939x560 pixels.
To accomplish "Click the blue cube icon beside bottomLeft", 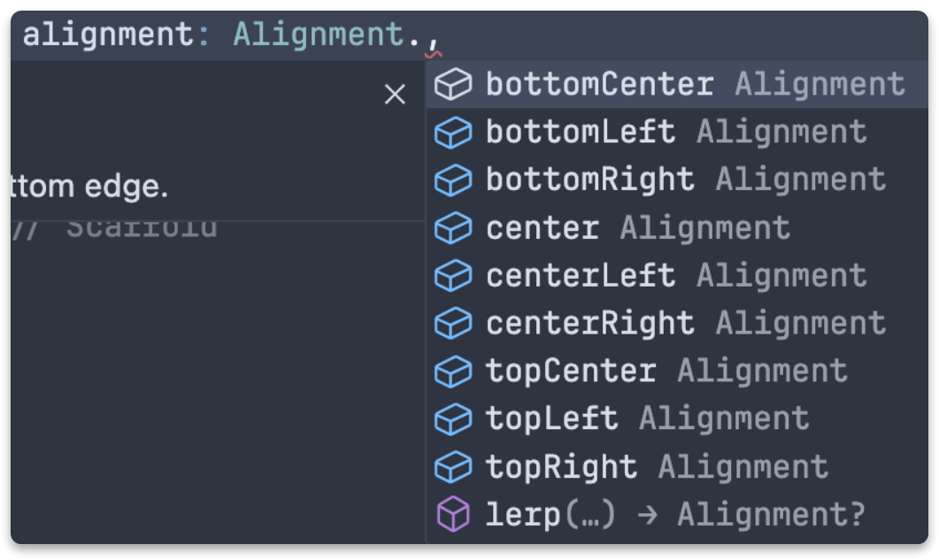I will pyautogui.click(x=454, y=133).
